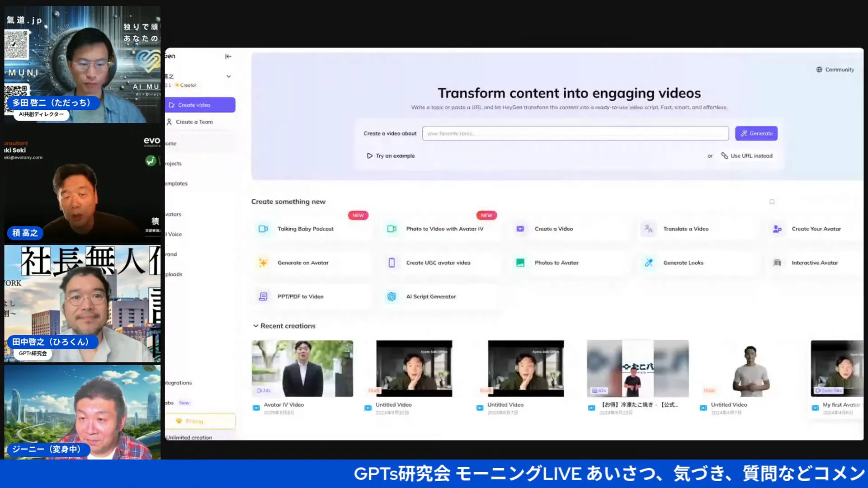Collapse the Recent creations section
Viewport: 868px width, 488px height.
click(x=255, y=326)
